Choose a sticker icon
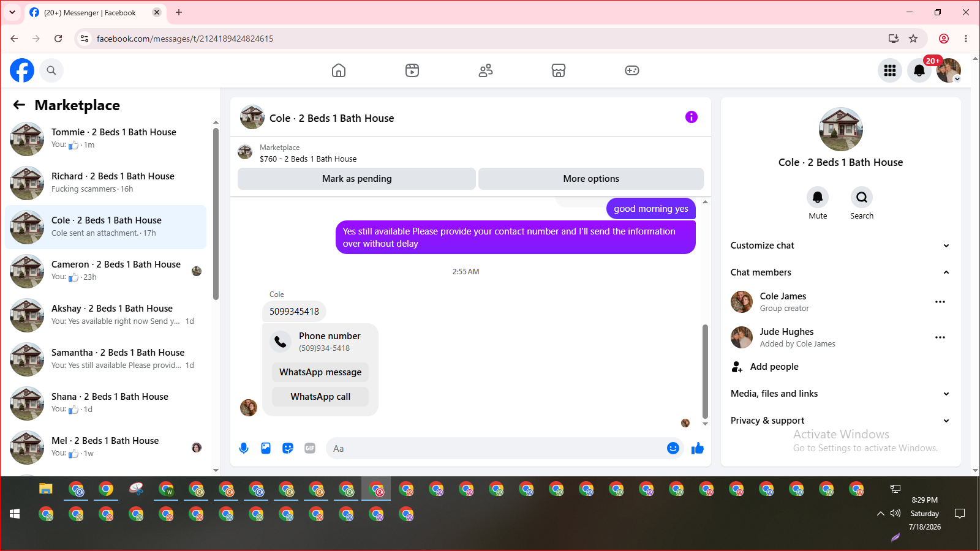Viewport: 980px width, 551px height. click(288, 448)
